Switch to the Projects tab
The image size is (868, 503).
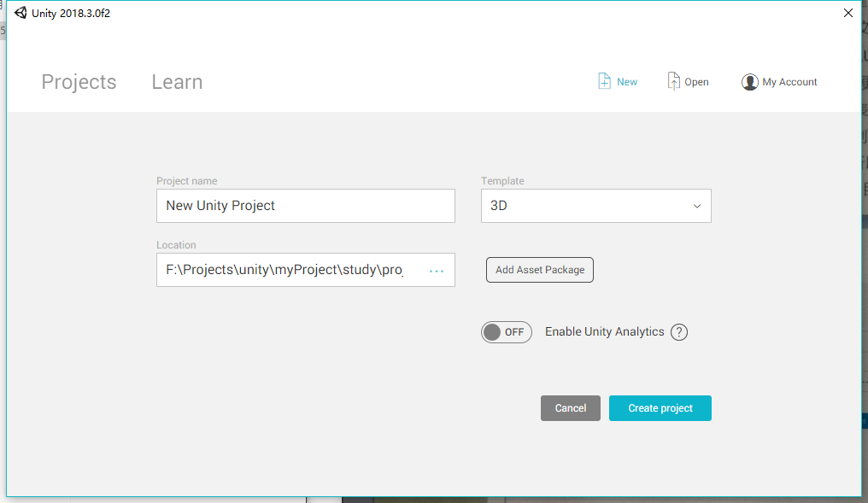pos(79,82)
